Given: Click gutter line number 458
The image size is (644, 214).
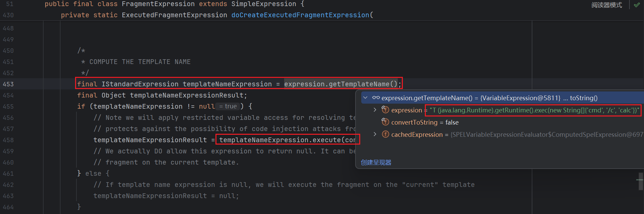Looking at the screenshot, I should click(8, 140).
